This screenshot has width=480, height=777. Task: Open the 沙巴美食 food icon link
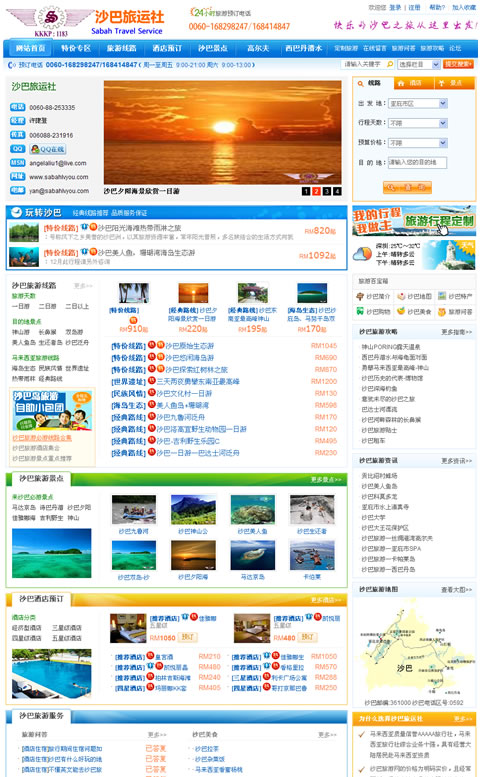point(414,312)
